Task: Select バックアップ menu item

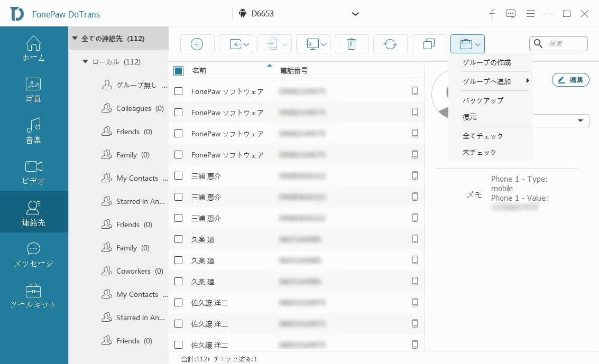Action: pyautogui.click(x=483, y=100)
